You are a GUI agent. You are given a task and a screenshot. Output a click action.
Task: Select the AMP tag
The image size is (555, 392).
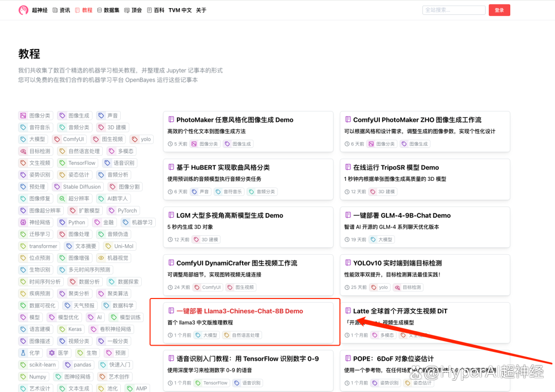pos(137,388)
